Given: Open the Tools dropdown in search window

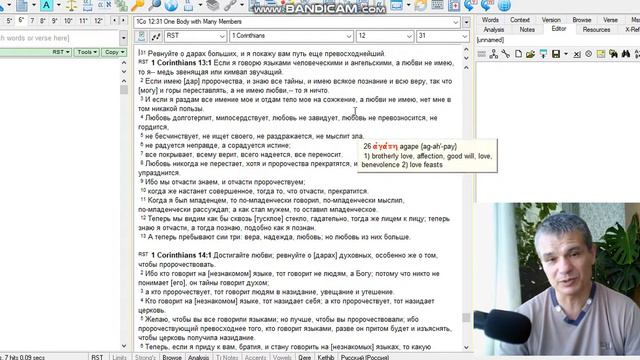Looking at the screenshot, I should tap(87, 52).
